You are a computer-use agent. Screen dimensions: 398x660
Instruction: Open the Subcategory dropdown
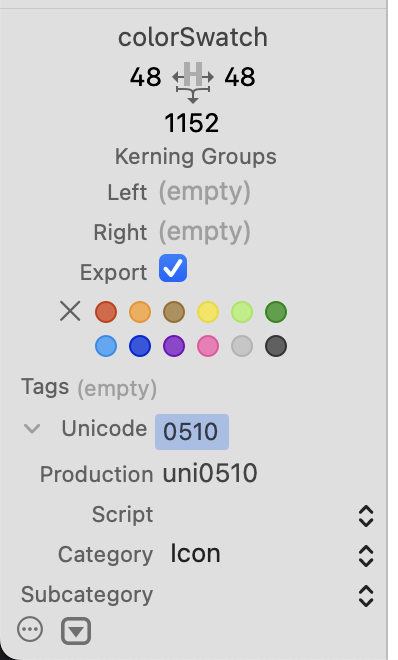pyautogui.click(x=366, y=596)
